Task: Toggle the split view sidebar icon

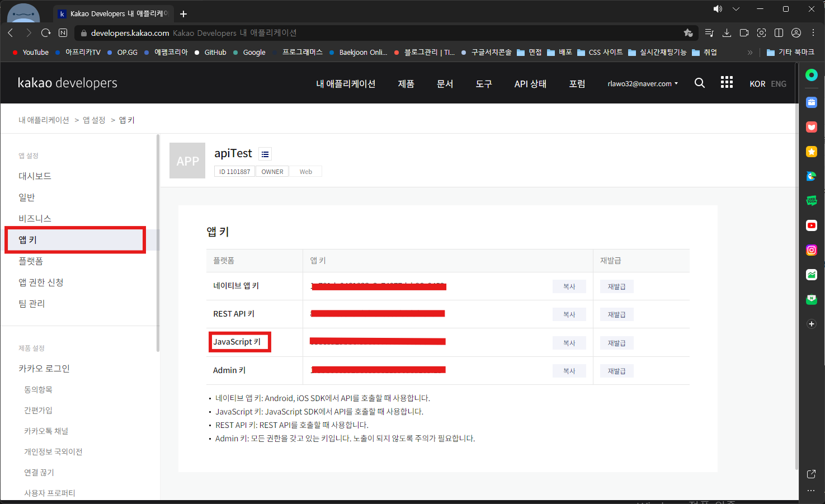Action: coord(779,33)
